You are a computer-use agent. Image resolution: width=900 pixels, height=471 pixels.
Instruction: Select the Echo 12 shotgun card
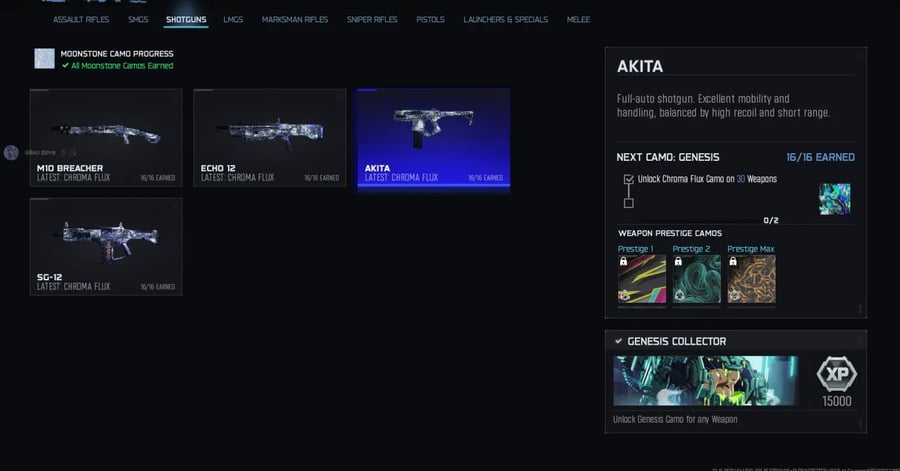(270, 138)
